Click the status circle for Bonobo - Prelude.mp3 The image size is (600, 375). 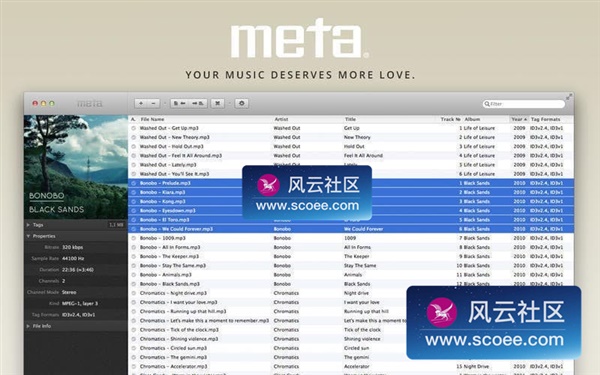click(x=134, y=183)
